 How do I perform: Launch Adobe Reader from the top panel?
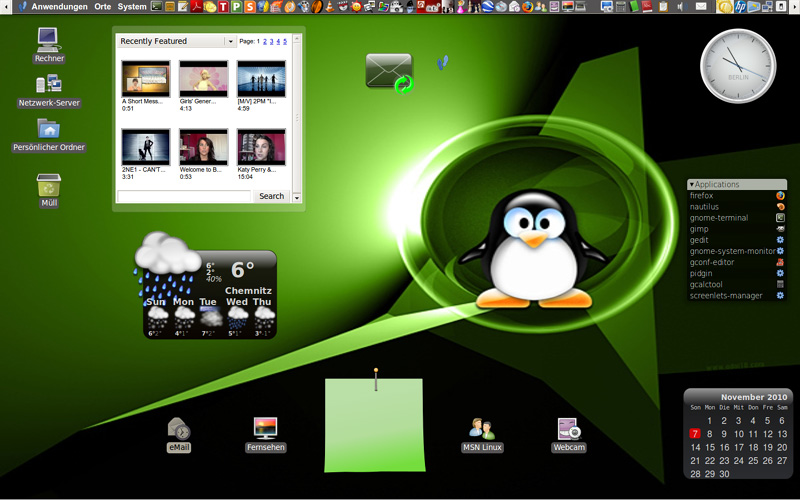pos(196,7)
